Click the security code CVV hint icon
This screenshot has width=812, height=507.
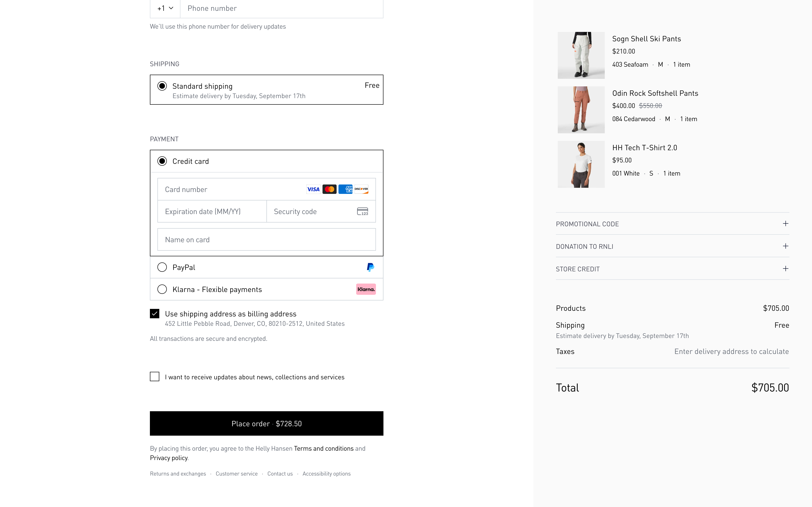click(x=362, y=211)
